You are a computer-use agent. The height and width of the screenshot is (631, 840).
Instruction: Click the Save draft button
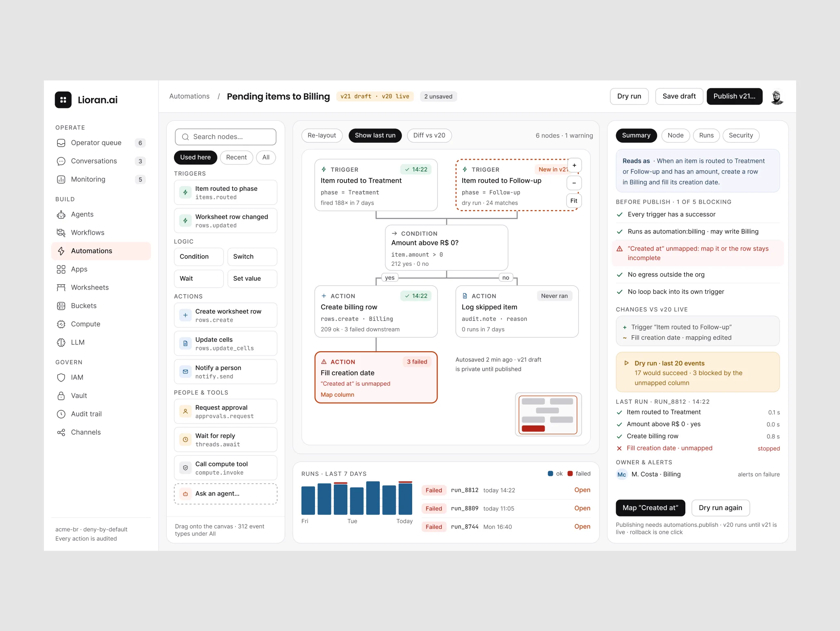679,96
